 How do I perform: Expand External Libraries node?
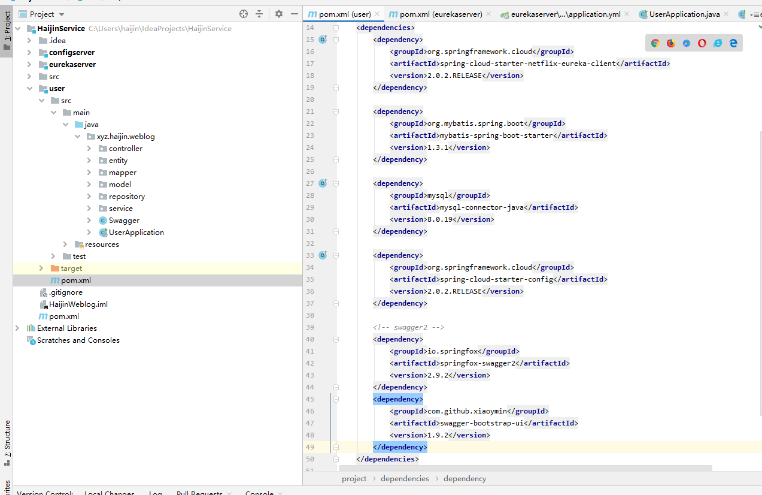tap(17, 328)
